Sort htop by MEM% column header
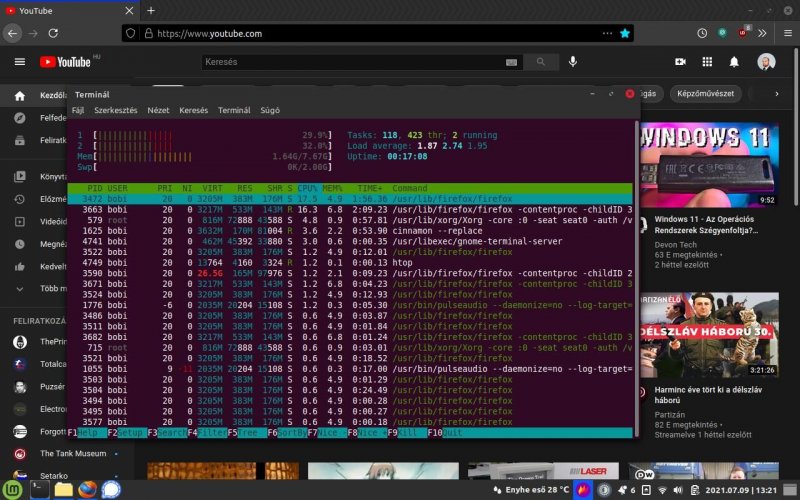Screen dimensions: 800x500 click(332, 188)
